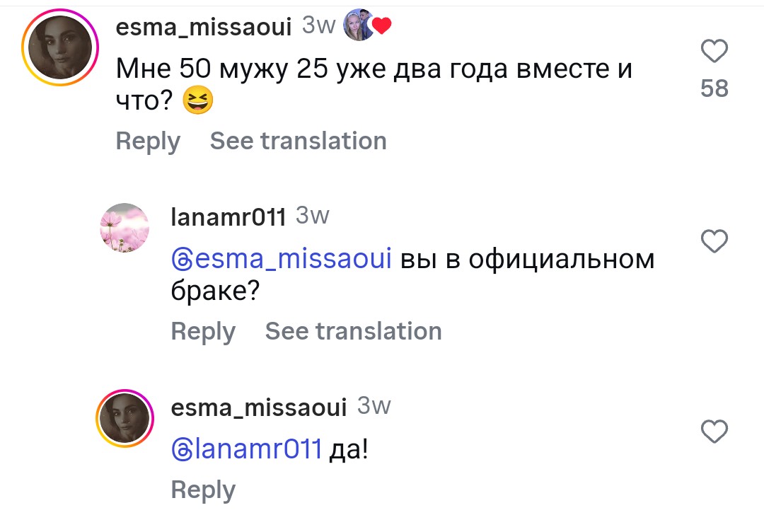View the 58 likes count
This screenshot has width=764, height=532.
pos(714,88)
